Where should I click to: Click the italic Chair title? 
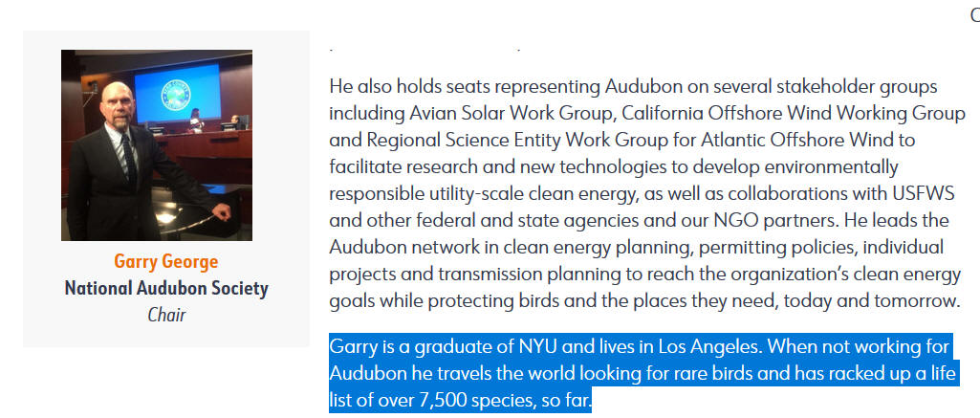coord(166,315)
